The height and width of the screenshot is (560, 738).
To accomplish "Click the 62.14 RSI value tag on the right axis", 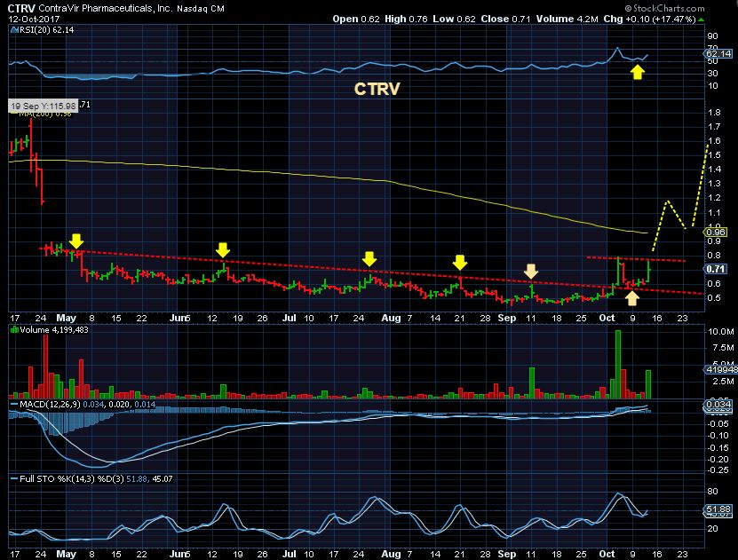I will point(719,53).
